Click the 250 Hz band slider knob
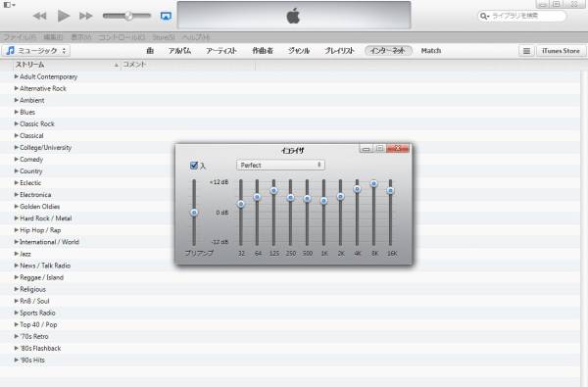Screen dimensions: 588x387 click(x=290, y=197)
